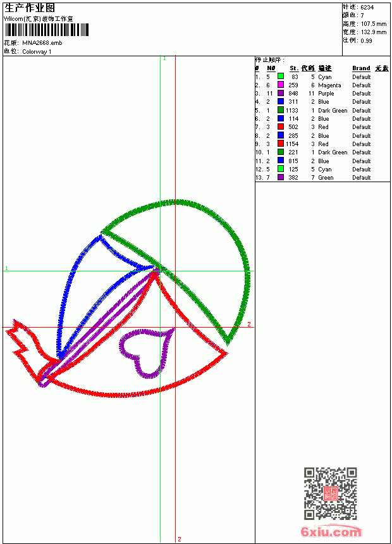Select the purple heart shape in design
The image size is (392, 544).
coord(145,353)
